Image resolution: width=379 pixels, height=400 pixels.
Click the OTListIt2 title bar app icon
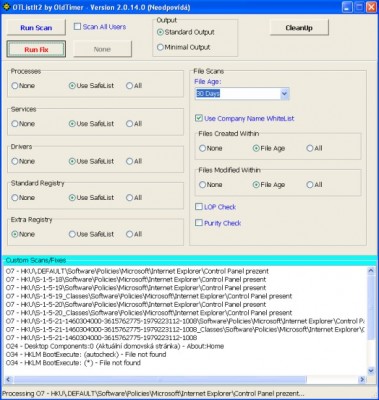point(6,7)
